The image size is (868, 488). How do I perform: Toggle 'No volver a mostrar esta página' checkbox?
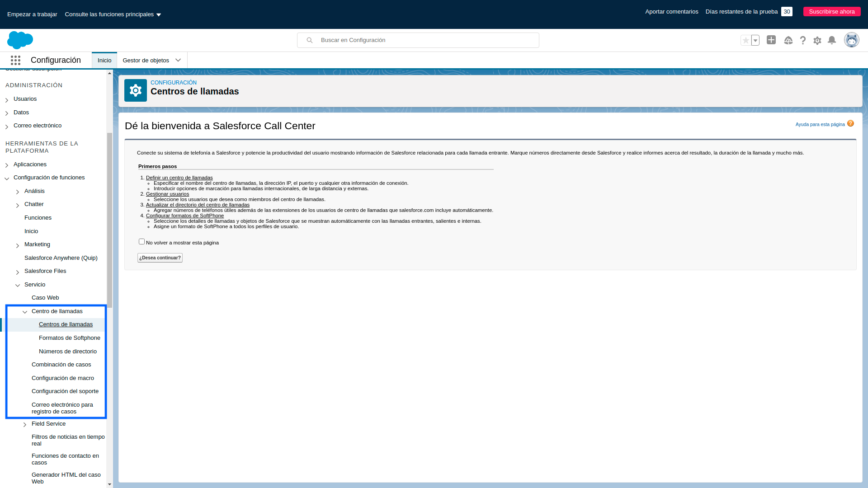tap(142, 241)
